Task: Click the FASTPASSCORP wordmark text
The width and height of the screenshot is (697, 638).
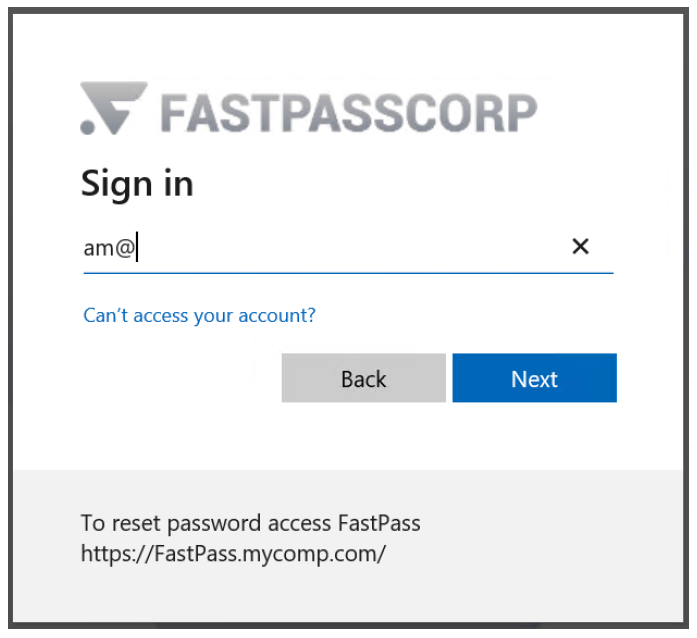Action: click(x=349, y=112)
